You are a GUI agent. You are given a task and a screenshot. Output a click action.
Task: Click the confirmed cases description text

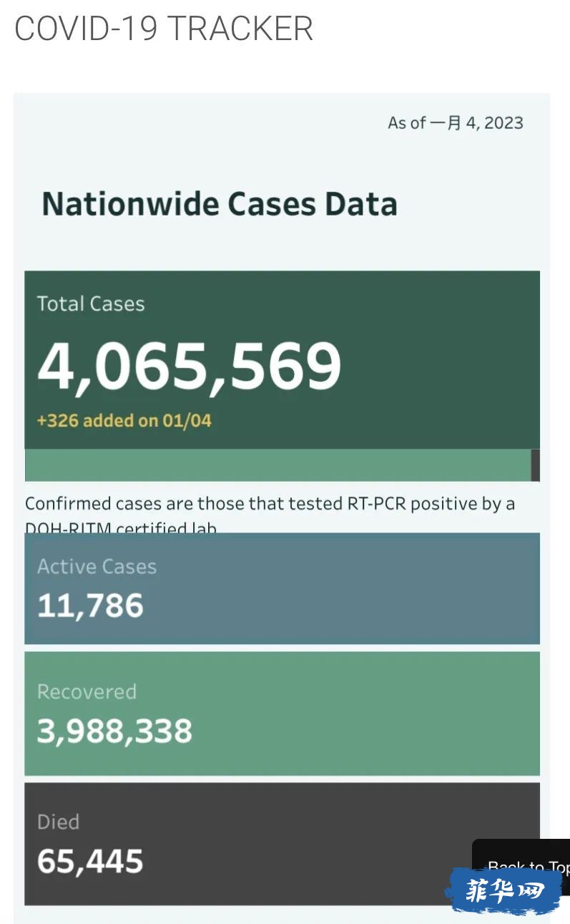point(270,514)
